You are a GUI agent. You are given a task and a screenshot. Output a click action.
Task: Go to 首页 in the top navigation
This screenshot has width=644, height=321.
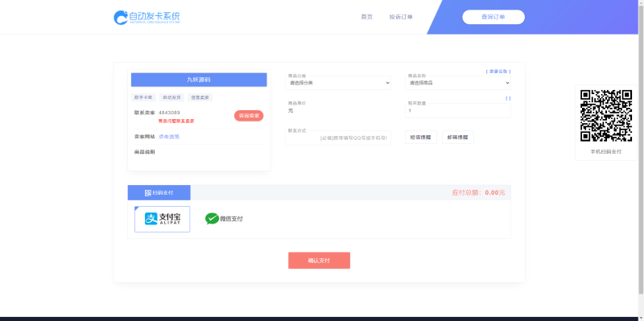tap(367, 17)
